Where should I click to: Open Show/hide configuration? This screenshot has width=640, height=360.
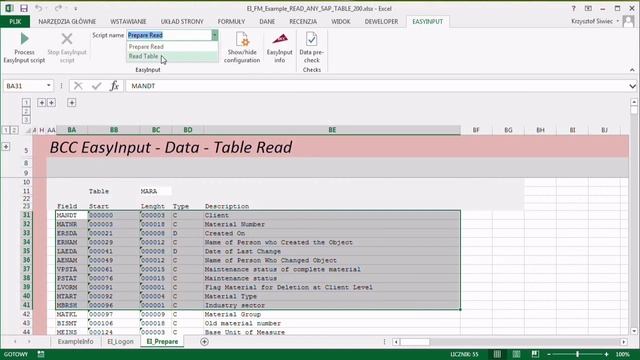click(x=242, y=48)
